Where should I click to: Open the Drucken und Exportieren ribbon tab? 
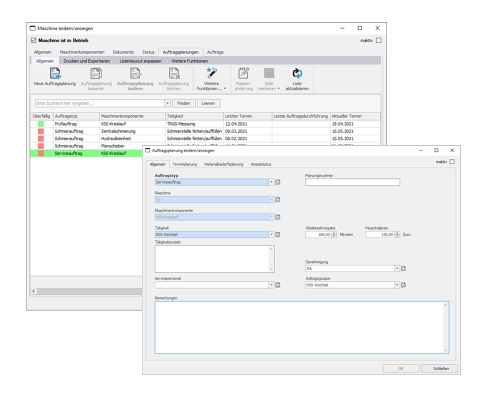[x=87, y=61]
